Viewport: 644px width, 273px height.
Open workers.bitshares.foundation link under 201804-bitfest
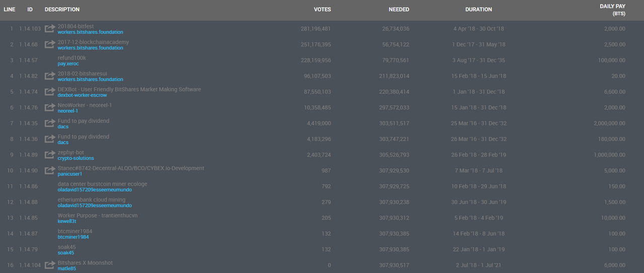click(90, 32)
